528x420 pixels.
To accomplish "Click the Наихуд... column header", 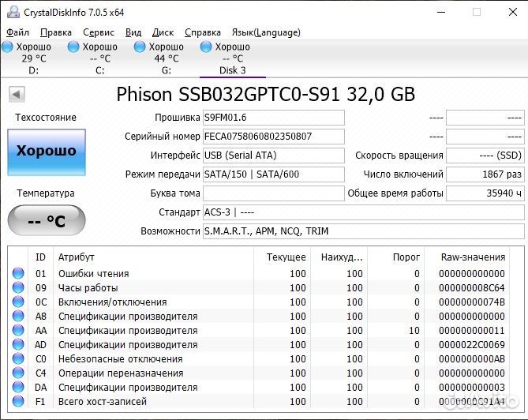I will (x=339, y=257).
